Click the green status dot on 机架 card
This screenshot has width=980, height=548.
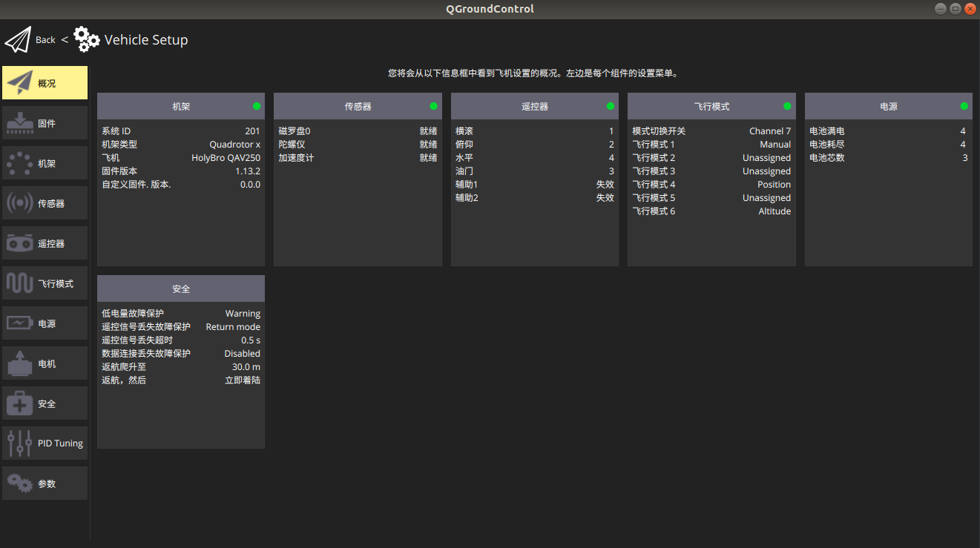coord(257,106)
